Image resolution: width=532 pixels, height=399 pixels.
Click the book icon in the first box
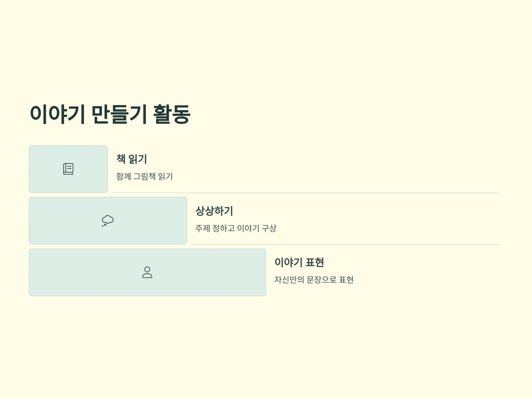68,169
